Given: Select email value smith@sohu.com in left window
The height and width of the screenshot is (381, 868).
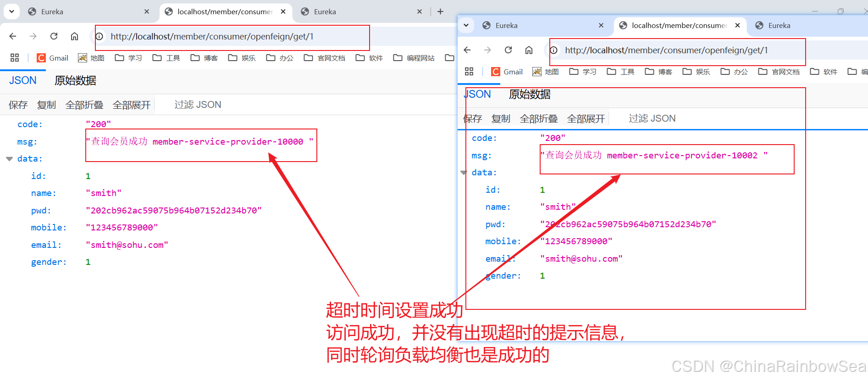Looking at the screenshot, I should 127,245.
